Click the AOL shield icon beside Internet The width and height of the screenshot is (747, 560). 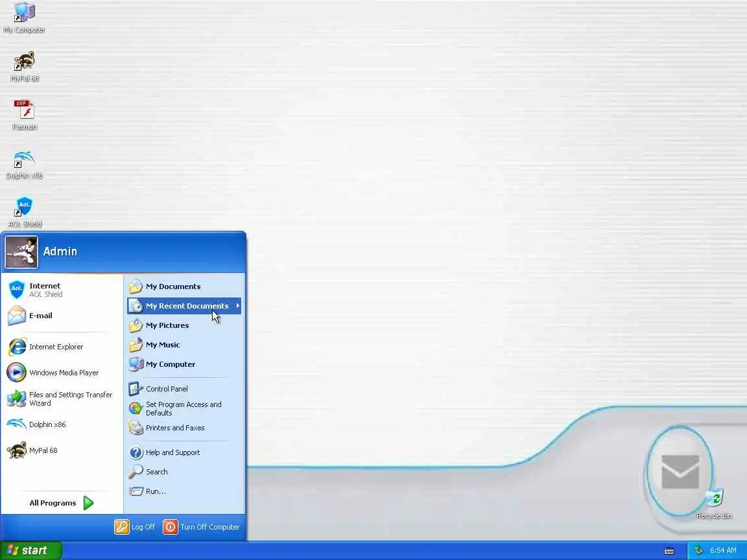(17, 290)
